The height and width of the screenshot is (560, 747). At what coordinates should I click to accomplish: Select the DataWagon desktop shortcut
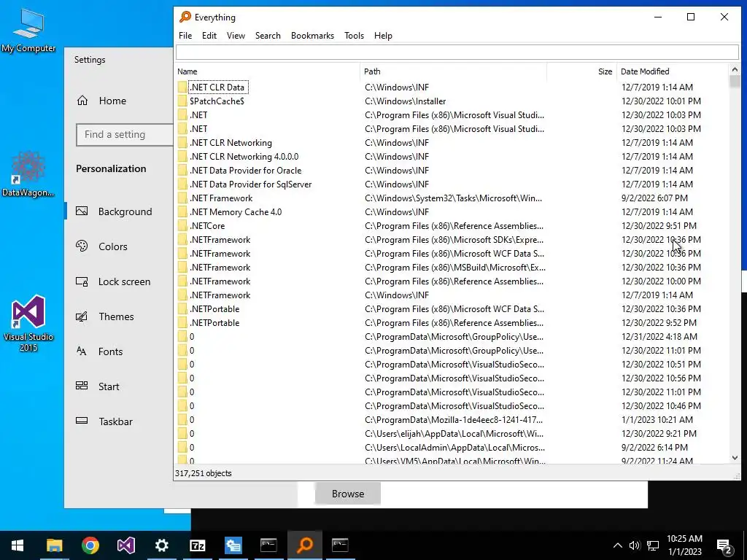[28, 174]
